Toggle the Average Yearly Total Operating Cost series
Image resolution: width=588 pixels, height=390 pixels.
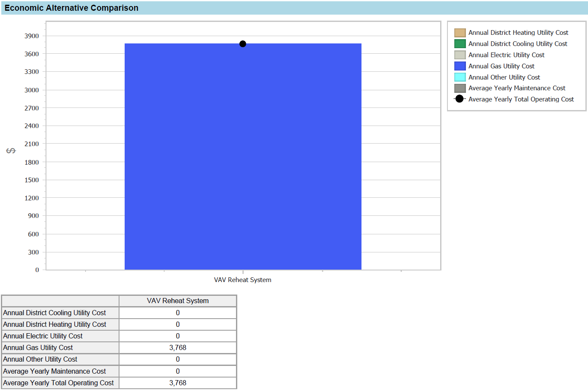pos(521,99)
